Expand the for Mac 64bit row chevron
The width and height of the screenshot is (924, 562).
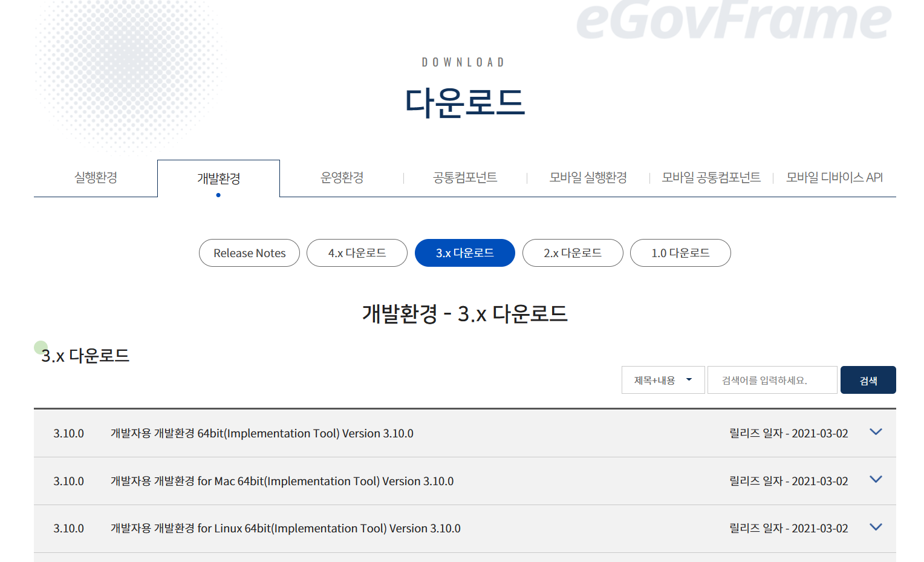(876, 480)
